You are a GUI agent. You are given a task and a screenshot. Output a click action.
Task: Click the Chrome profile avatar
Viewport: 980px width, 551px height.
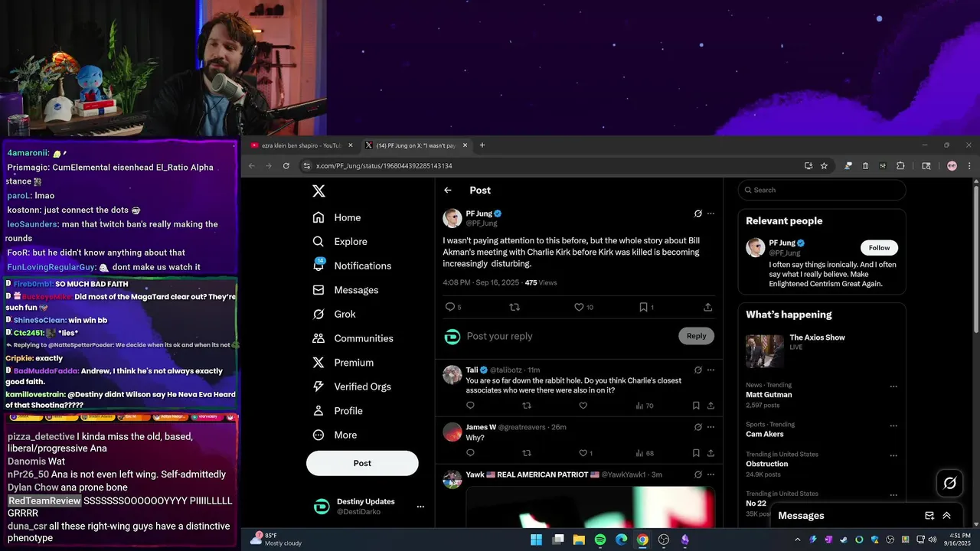pos(952,166)
